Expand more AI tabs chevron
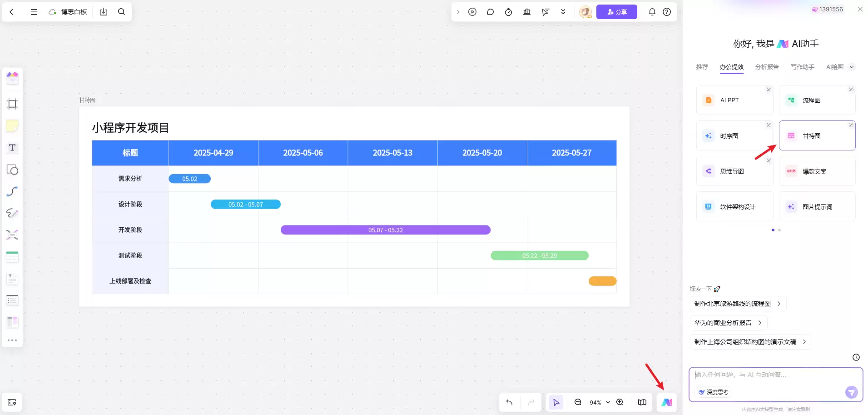The width and height of the screenshot is (868, 415). click(x=852, y=67)
